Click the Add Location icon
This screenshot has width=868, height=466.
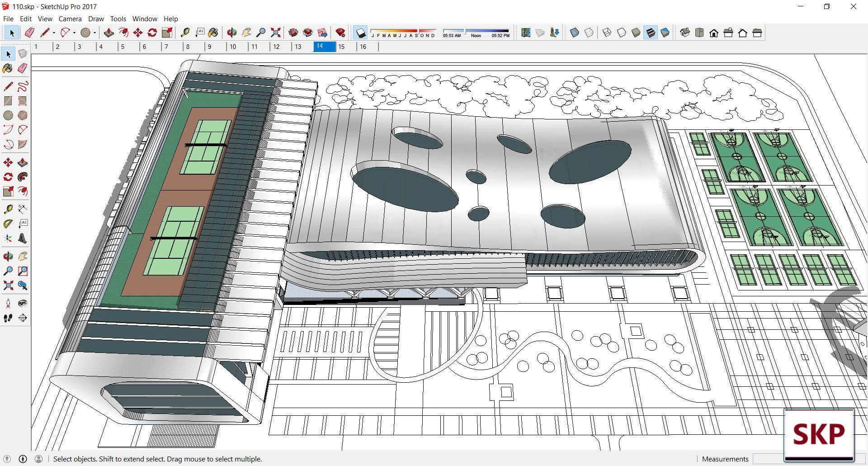click(x=526, y=33)
